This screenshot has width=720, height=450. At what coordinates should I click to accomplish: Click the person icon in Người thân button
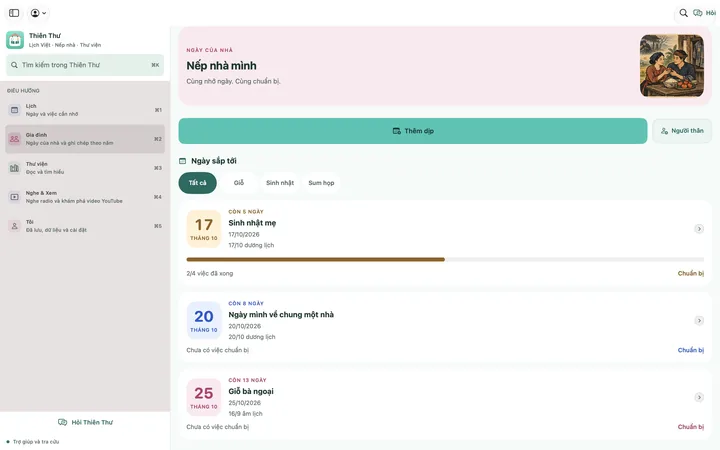click(664, 131)
